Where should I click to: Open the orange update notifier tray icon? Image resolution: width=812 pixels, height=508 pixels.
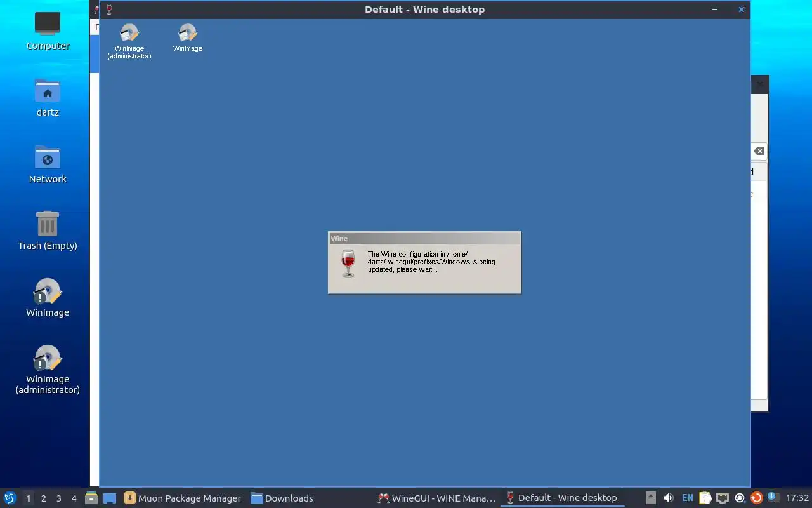click(756, 498)
